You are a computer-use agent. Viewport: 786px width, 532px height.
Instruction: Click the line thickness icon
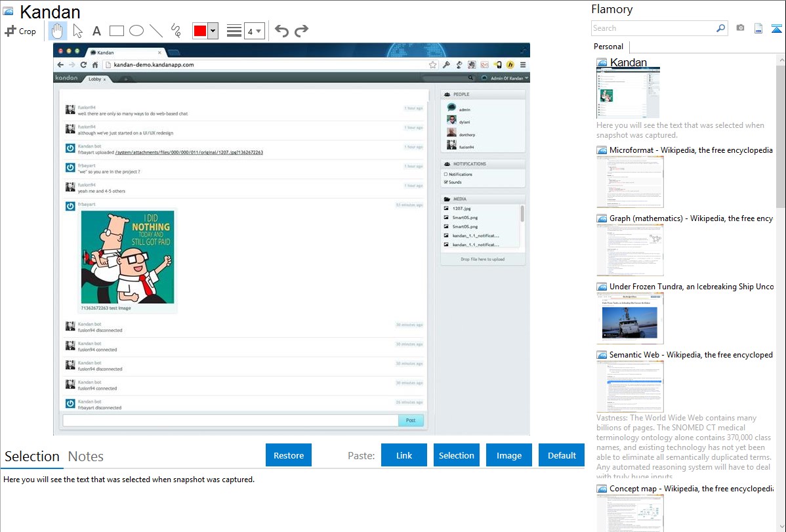pyautogui.click(x=234, y=31)
